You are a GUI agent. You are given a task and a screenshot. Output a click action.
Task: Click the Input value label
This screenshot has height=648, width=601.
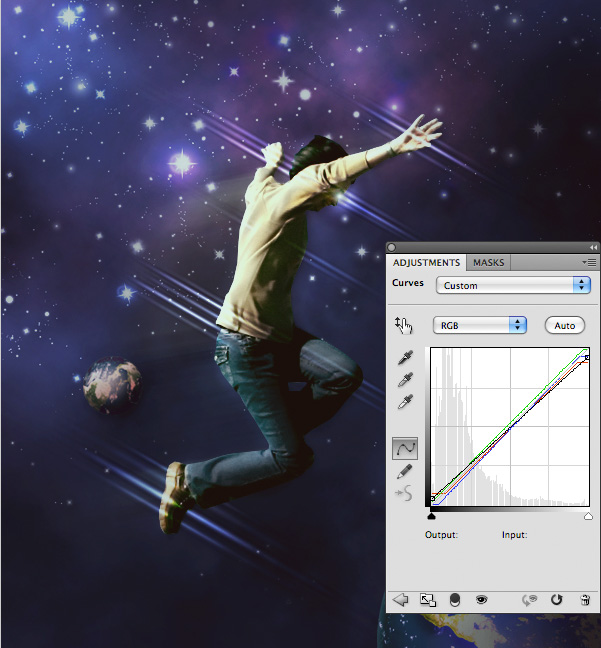pyautogui.click(x=514, y=535)
